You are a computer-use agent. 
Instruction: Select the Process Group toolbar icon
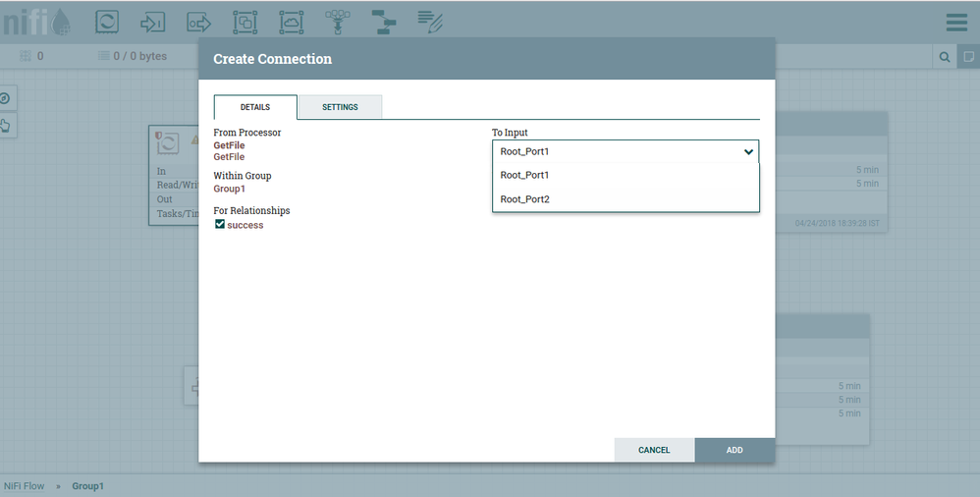pos(245,22)
